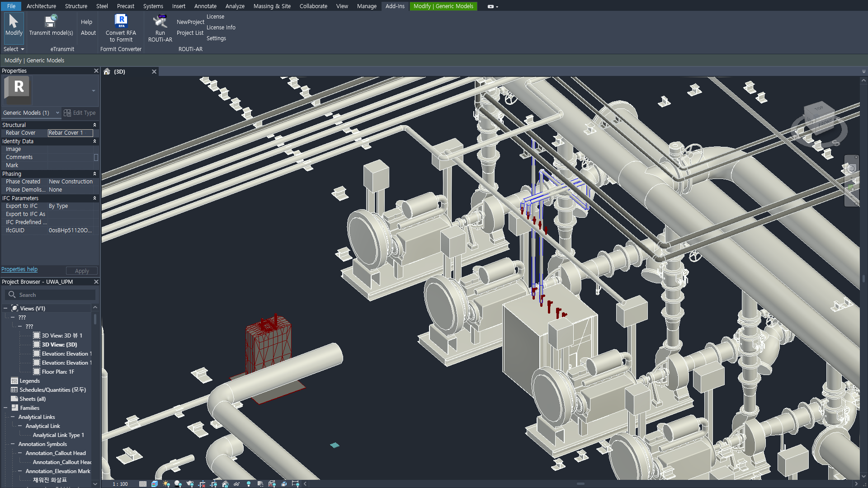Image resolution: width=868 pixels, height=488 pixels.
Task: Click Convert RFA to FormIt icon
Action: coord(121,21)
